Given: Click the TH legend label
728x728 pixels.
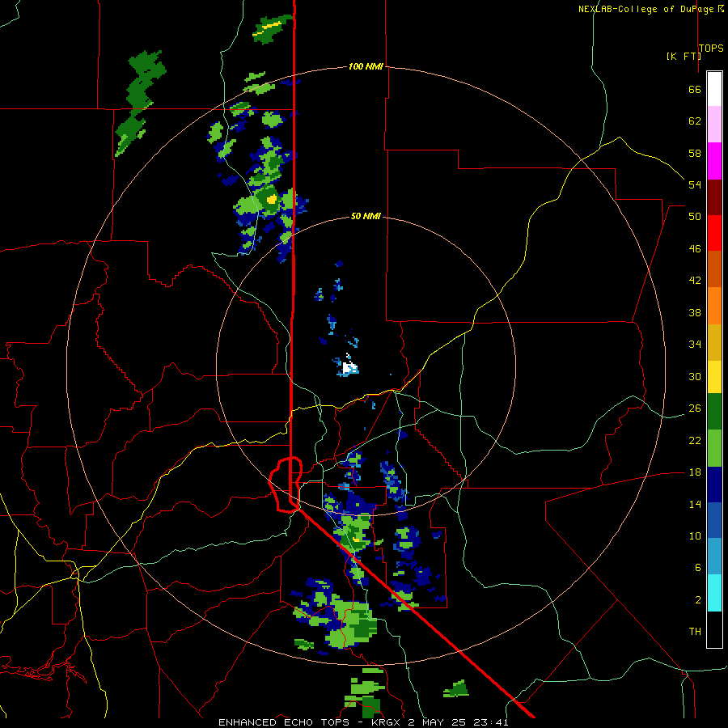Looking at the screenshot, I should (x=695, y=632).
